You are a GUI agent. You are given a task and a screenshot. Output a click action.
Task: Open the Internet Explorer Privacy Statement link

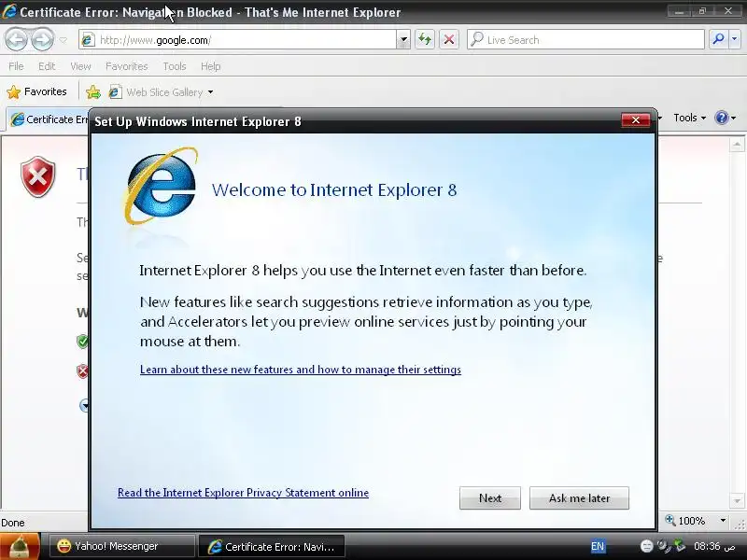243,493
